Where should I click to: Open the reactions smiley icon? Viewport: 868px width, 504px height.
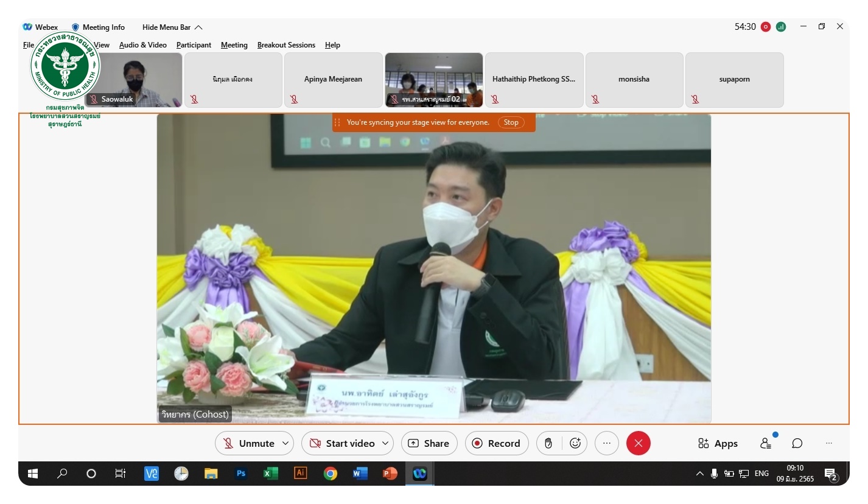pyautogui.click(x=575, y=443)
